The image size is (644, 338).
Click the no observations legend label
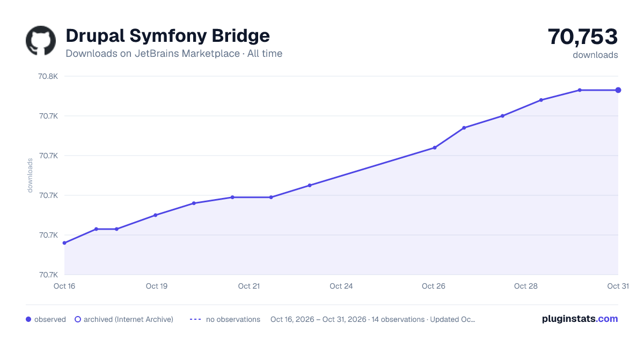coord(233,319)
